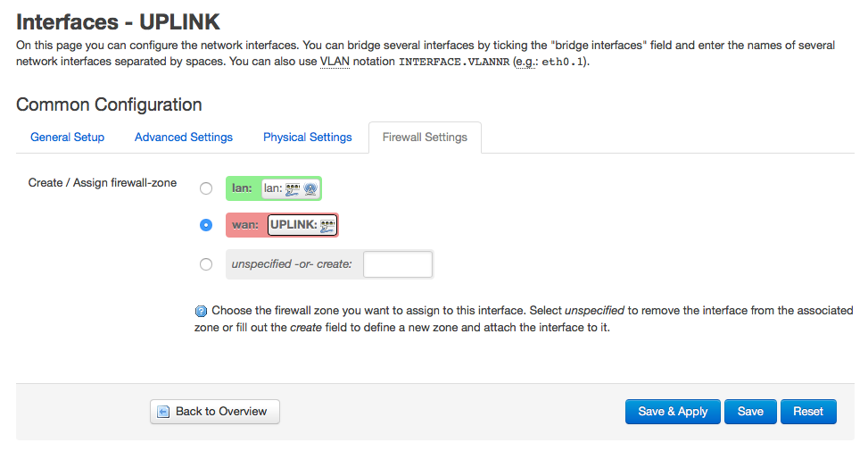Viewport: 868px width, 451px height.
Task: Click the arrow icon in Back to Overview
Action: point(163,412)
